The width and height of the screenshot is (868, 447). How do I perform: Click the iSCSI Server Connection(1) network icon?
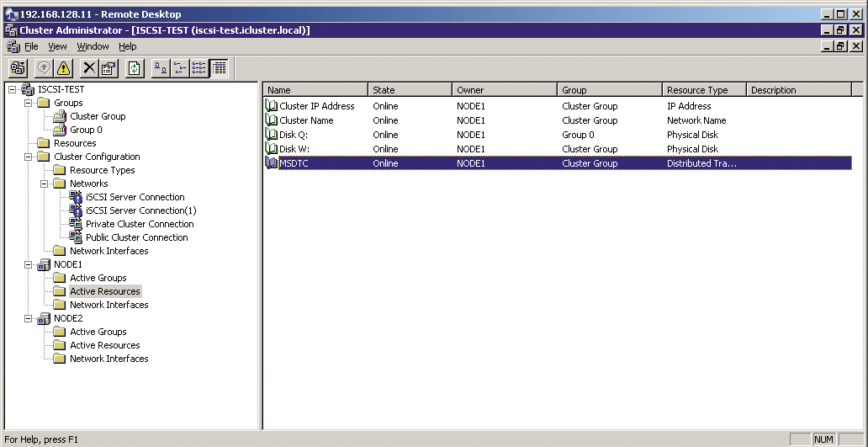tap(76, 210)
